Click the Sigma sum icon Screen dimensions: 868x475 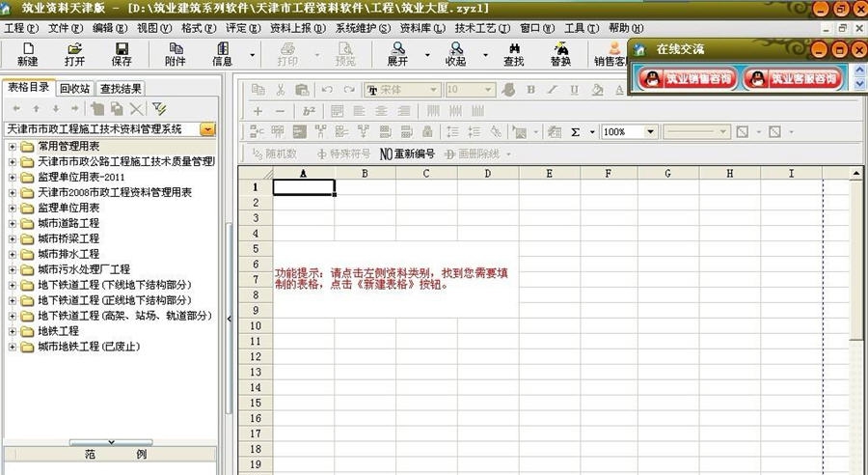tap(575, 132)
